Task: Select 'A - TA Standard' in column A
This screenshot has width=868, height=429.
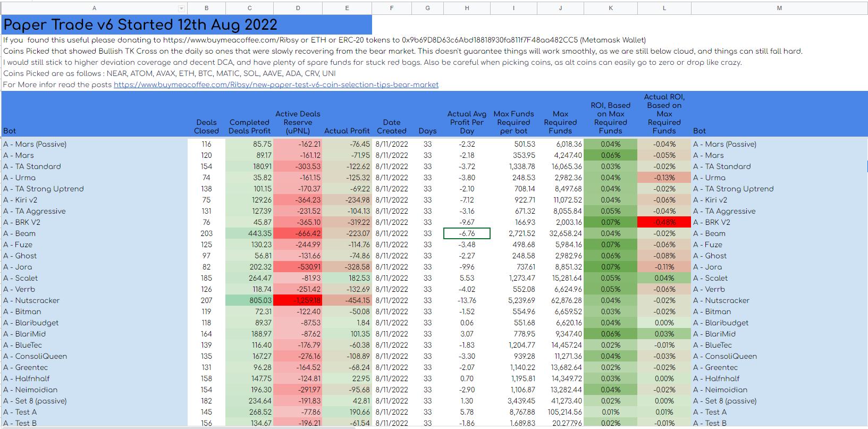Action: 95,166
